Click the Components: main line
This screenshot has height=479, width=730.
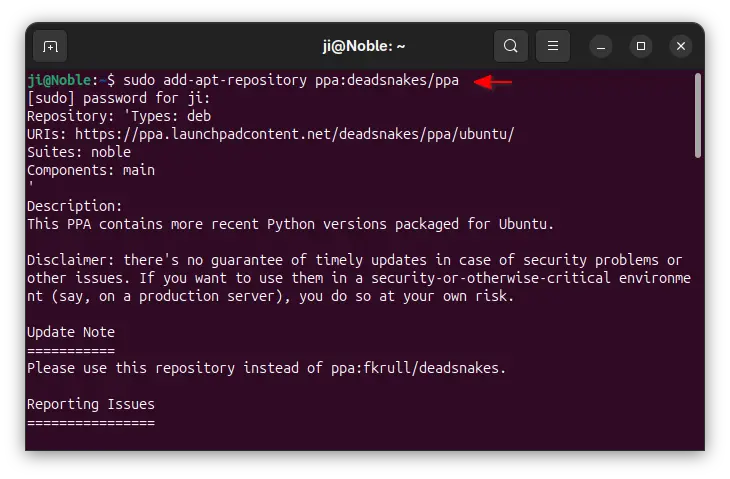point(91,170)
